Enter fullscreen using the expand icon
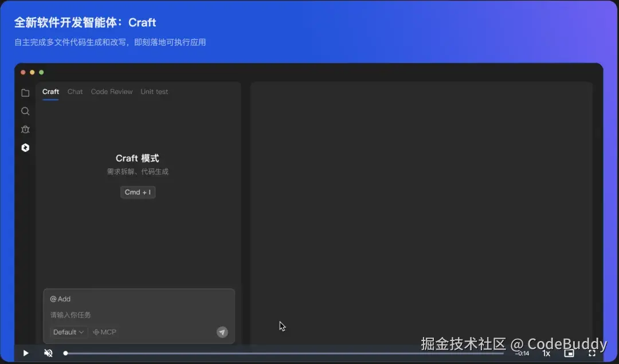This screenshot has height=364, width=619. [x=593, y=354]
